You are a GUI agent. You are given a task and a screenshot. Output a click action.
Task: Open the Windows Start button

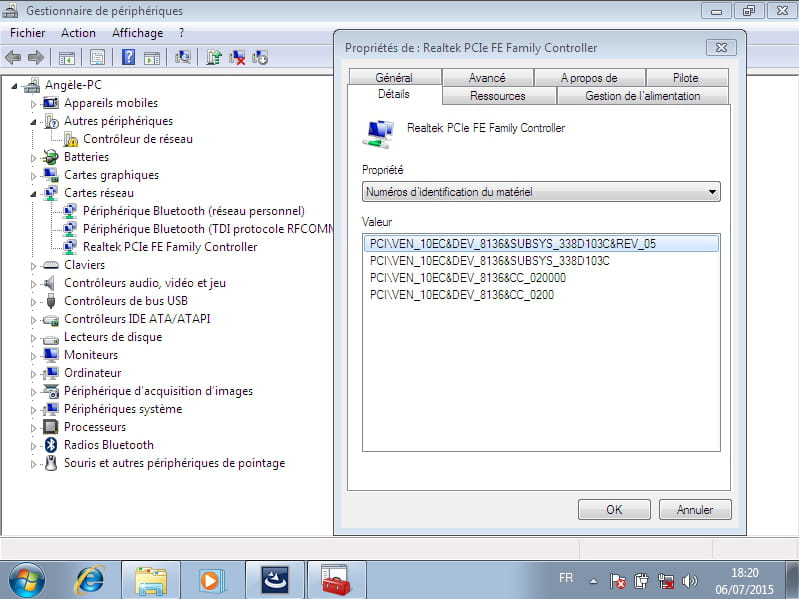pos(26,580)
